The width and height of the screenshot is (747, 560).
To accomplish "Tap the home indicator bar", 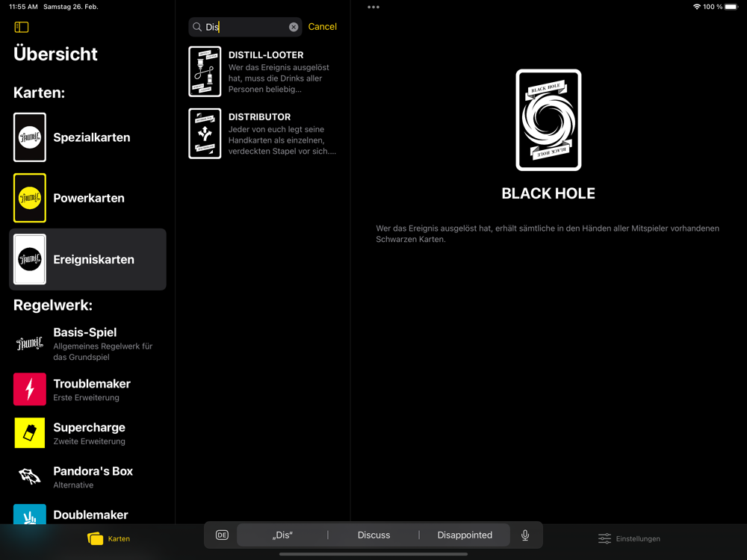I will point(373,554).
